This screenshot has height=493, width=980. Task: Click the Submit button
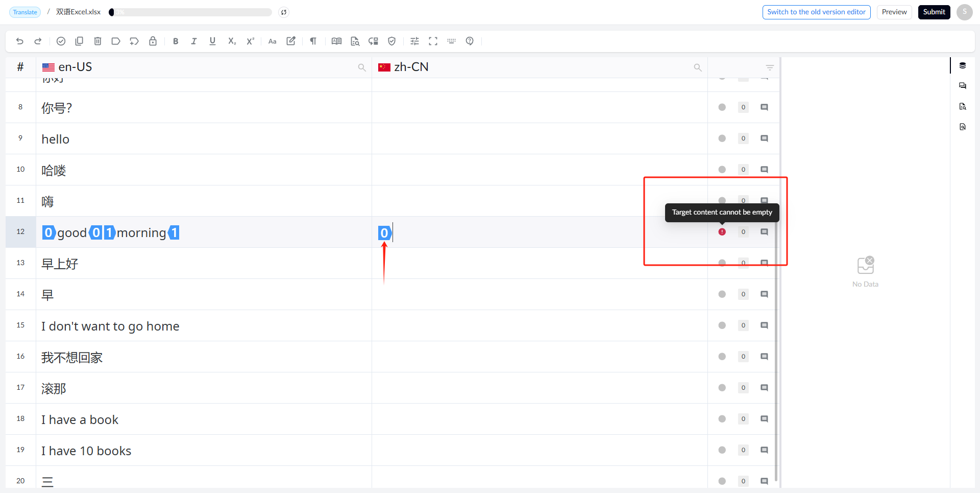coord(934,12)
